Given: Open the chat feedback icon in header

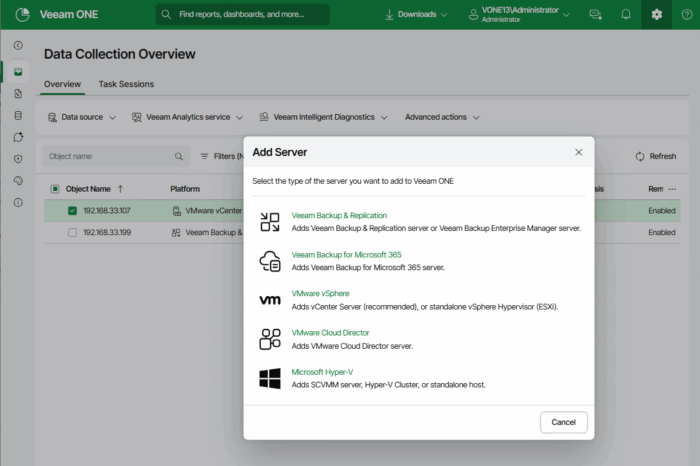Looking at the screenshot, I should (x=596, y=15).
